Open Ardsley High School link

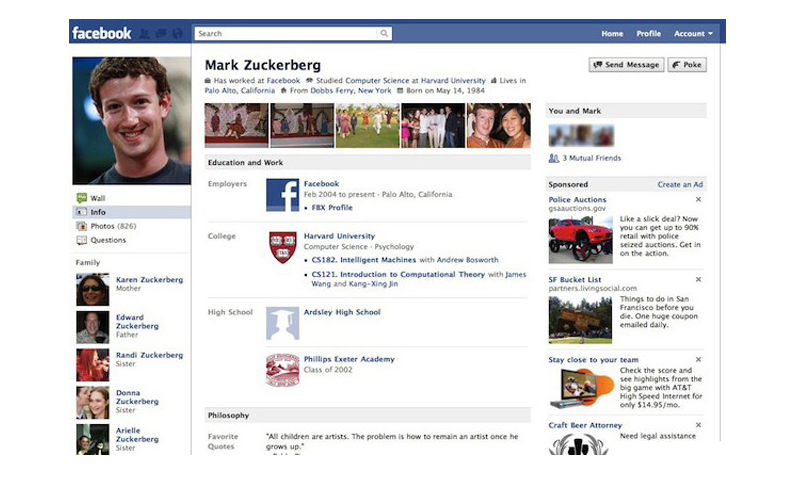coord(342,312)
